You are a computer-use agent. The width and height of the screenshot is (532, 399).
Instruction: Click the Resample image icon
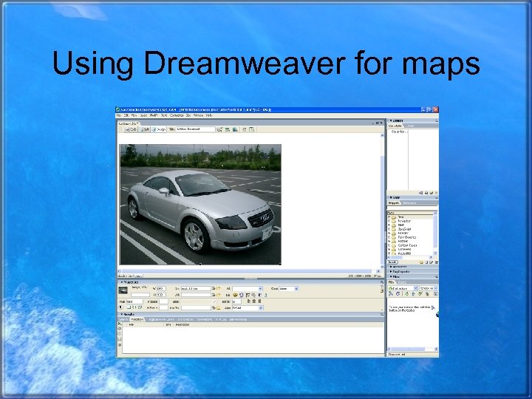(253, 295)
